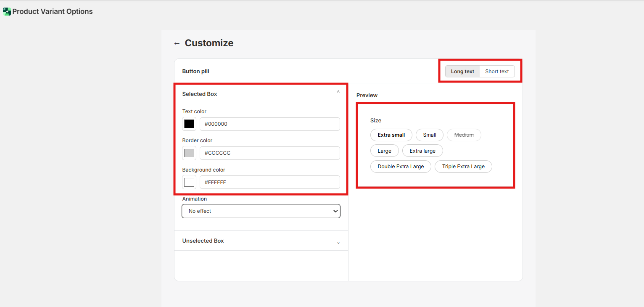Choose the Large size pill
644x307 pixels.
(384, 151)
